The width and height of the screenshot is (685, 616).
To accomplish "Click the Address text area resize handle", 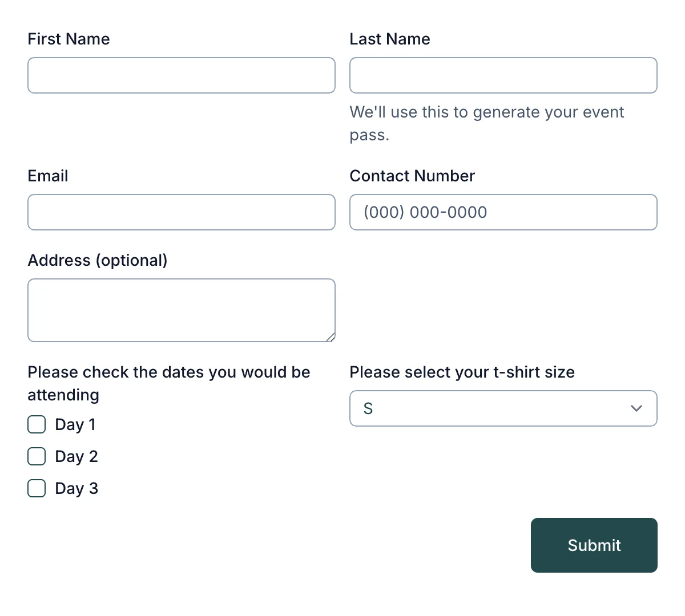I will [331, 337].
